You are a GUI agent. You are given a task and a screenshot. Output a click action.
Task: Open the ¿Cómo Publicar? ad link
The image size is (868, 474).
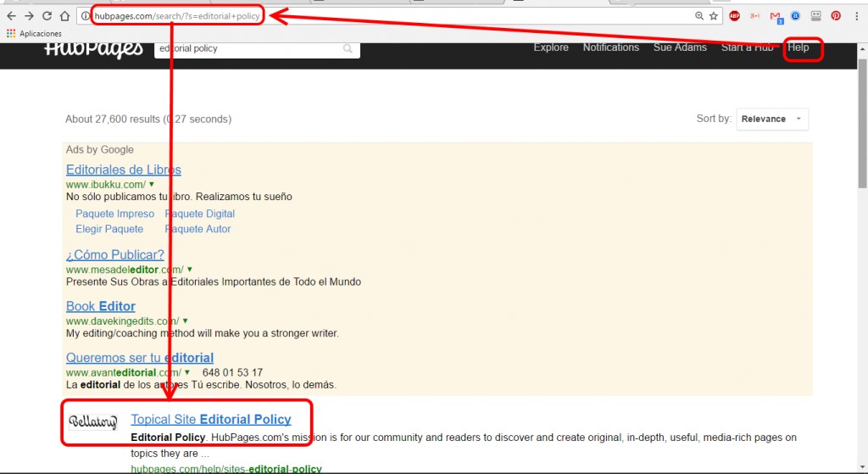coord(115,254)
